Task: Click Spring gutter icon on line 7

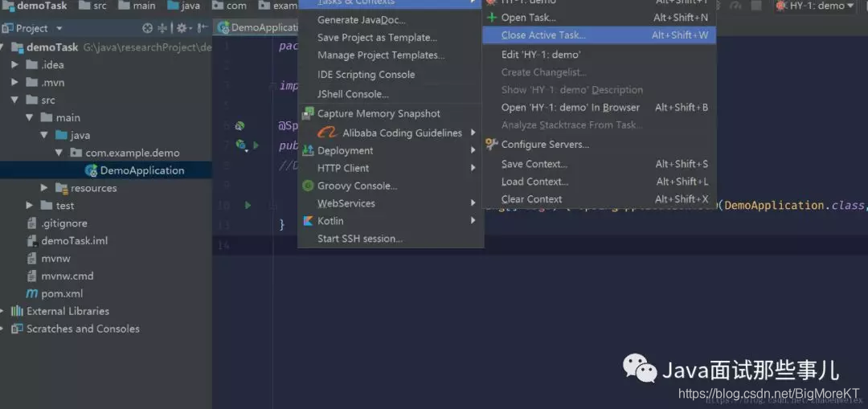Action: coord(241,145)
